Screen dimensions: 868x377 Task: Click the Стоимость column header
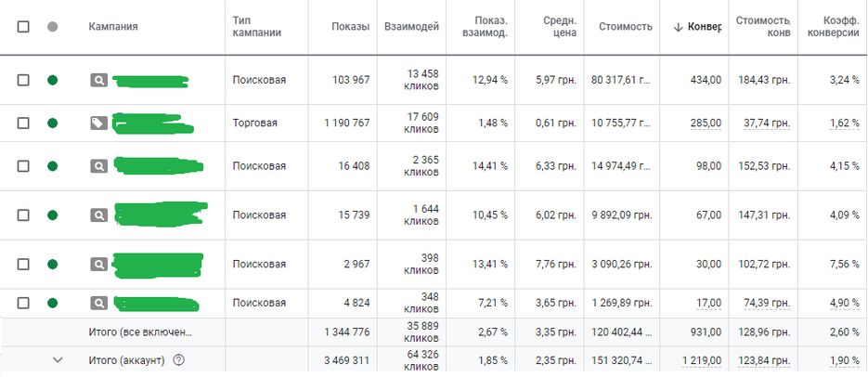[625, 27]
